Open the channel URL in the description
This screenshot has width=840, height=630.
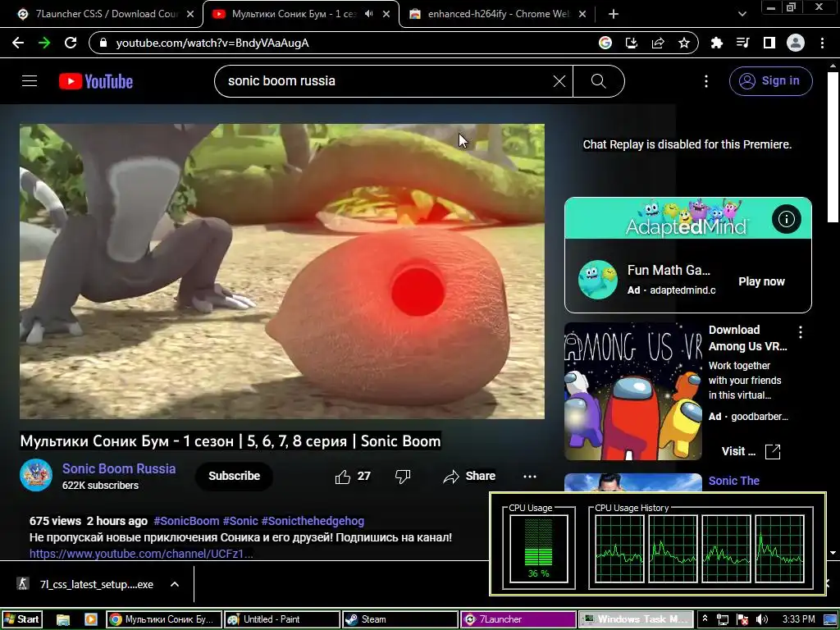[x=141, y=554]
